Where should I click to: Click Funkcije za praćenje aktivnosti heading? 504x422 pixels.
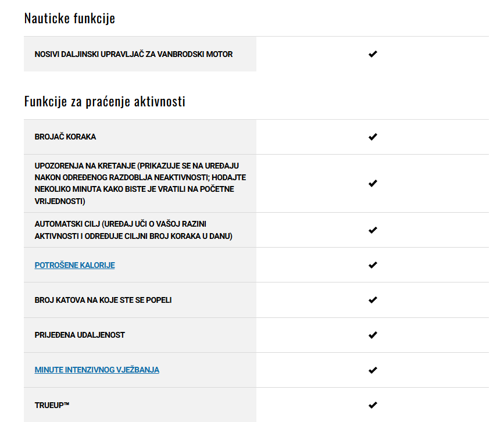pyautogui.click(x=105, y=102)
